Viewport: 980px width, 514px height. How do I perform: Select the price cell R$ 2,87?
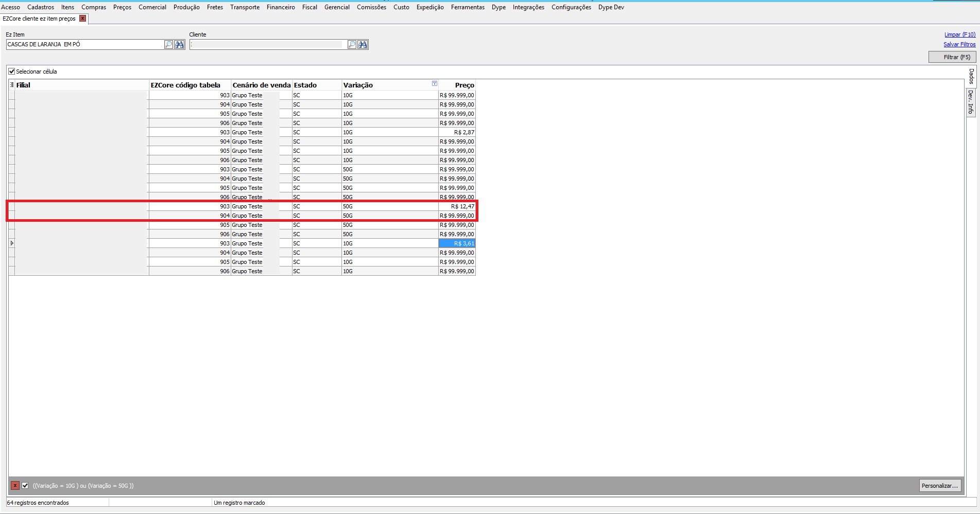[x=457, y=132]
